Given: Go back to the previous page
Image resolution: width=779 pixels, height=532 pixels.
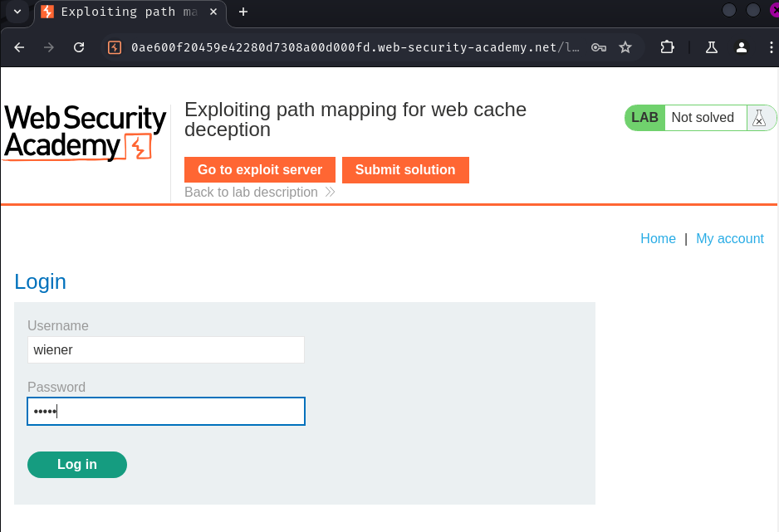Looking at the screenshot, I should coord(19,47).
